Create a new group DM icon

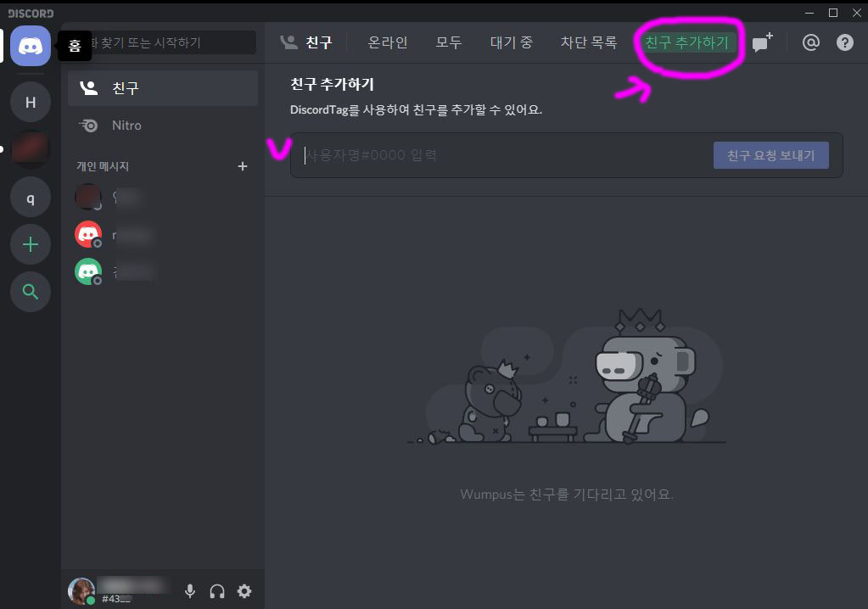click(x=762, y=42)
